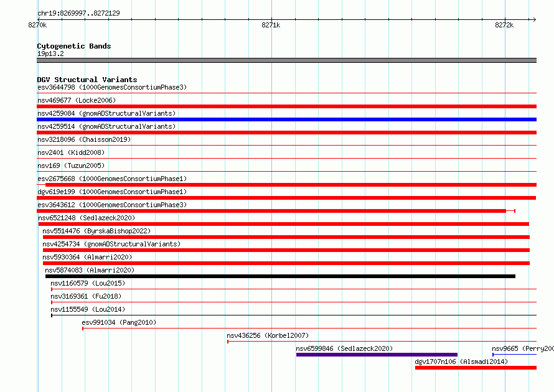Click the nsv5514476 red variant bar
554x392 pixels.
pos(286,237)
